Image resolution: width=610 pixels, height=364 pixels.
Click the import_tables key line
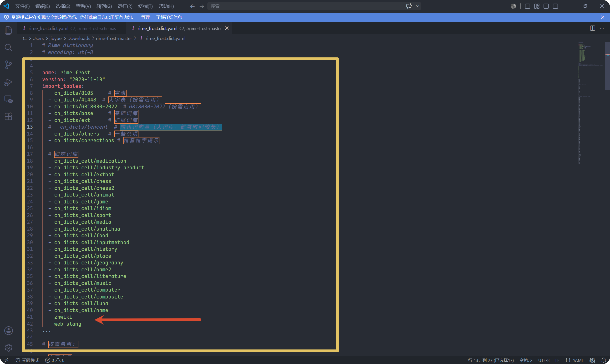pos(63,86)
